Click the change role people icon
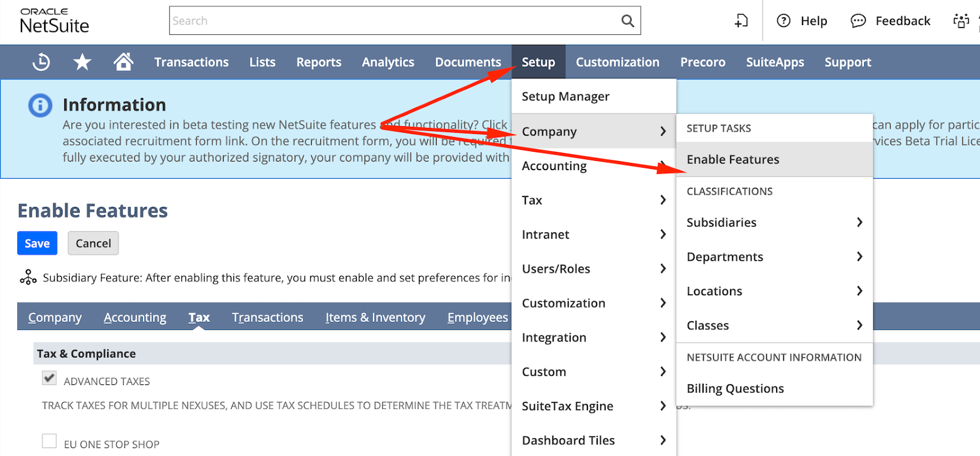 961,21
